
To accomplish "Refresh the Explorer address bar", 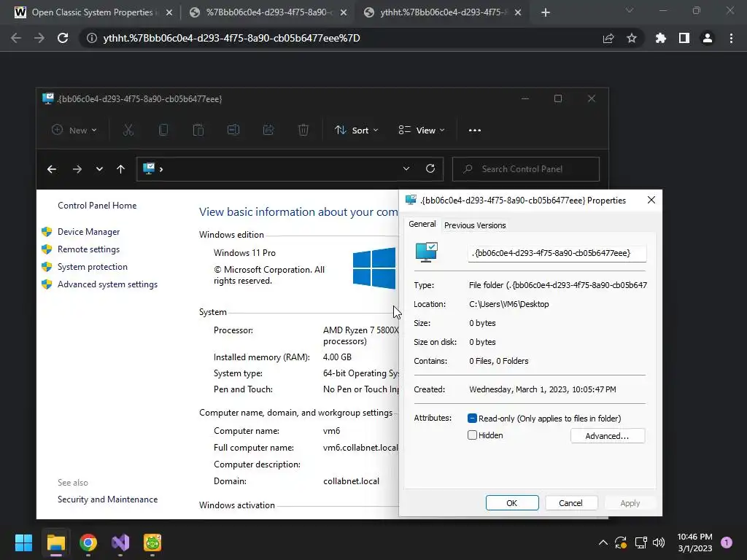I will [x=430, y=168].
